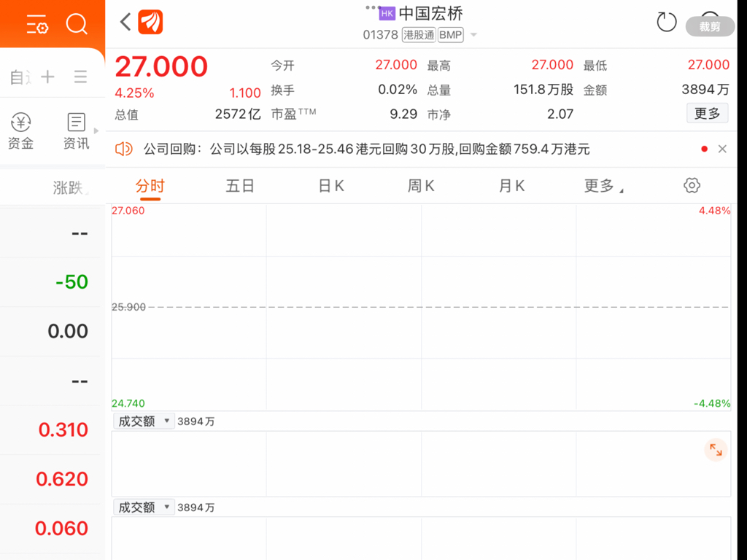747x560 pixels.
Task: Open search with the magnifier icon
Action: (77, 23)
